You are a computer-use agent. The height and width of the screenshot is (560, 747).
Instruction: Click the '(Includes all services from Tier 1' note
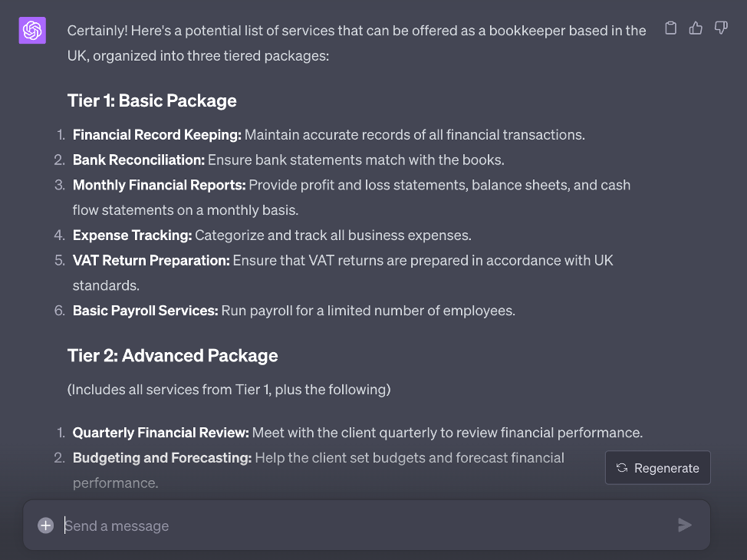[x=229, y=390]
